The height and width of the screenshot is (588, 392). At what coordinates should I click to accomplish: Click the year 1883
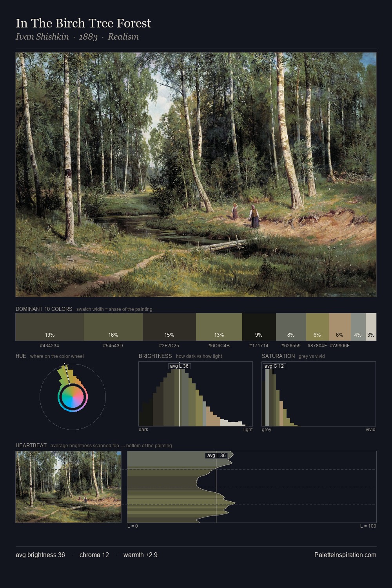tap(88, 37)
